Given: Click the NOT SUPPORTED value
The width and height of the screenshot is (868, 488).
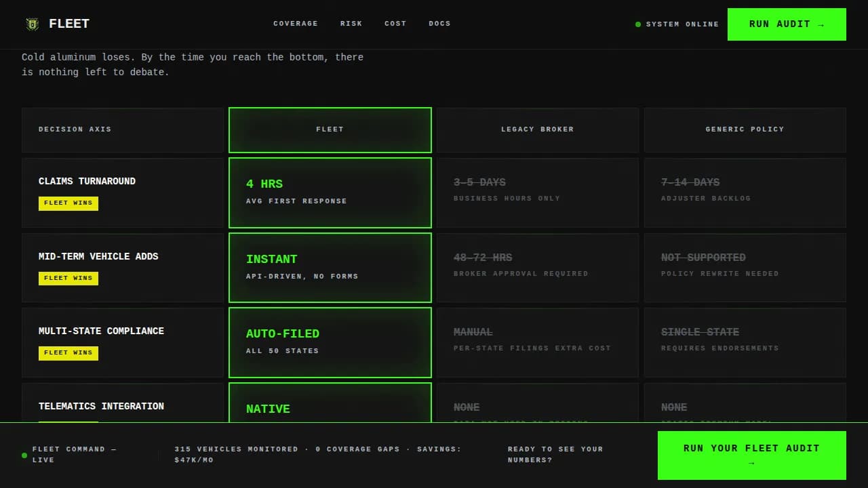Looking at the screenshot, I should tap(703, 258).
